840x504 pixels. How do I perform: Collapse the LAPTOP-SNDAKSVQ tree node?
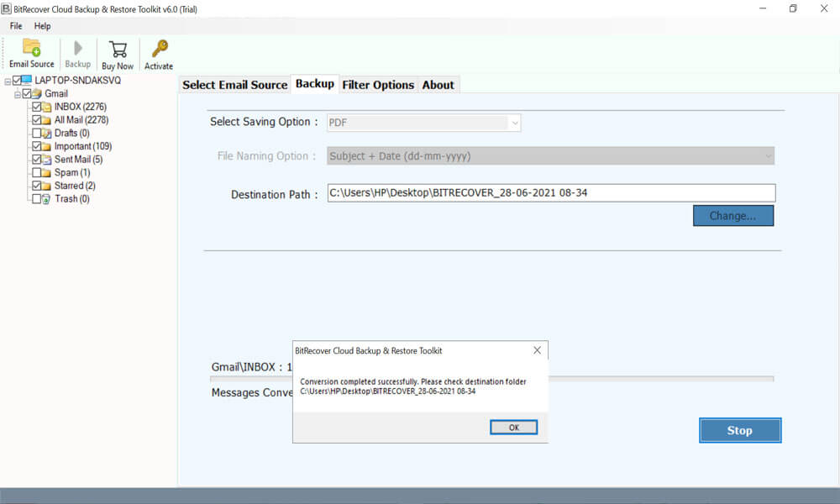pos(8,81)
